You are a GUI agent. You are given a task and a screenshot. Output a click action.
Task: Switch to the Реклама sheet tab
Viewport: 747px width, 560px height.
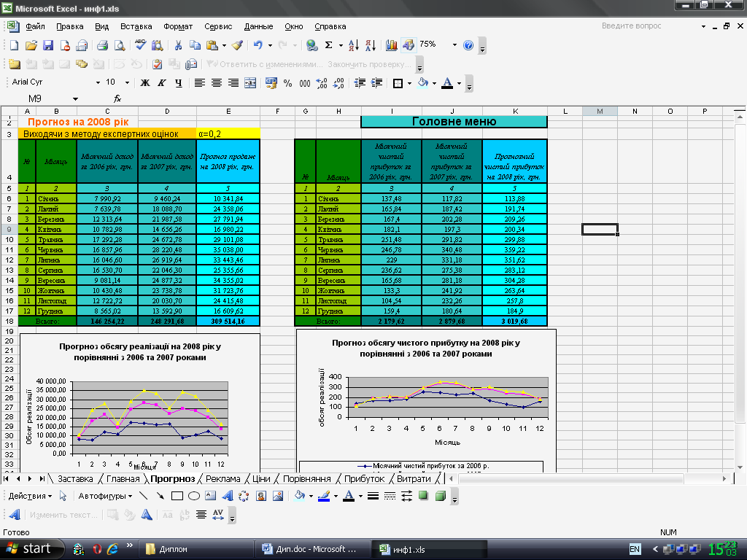point(222,479)
